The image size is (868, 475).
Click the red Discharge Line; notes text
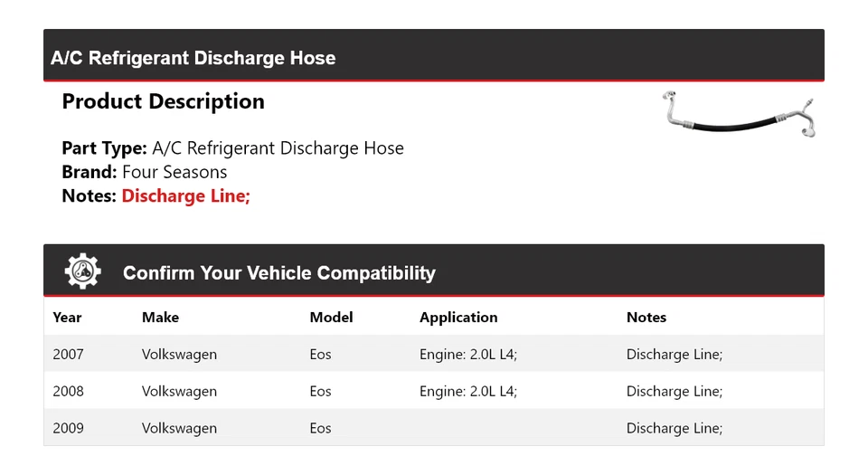[185, 195]
